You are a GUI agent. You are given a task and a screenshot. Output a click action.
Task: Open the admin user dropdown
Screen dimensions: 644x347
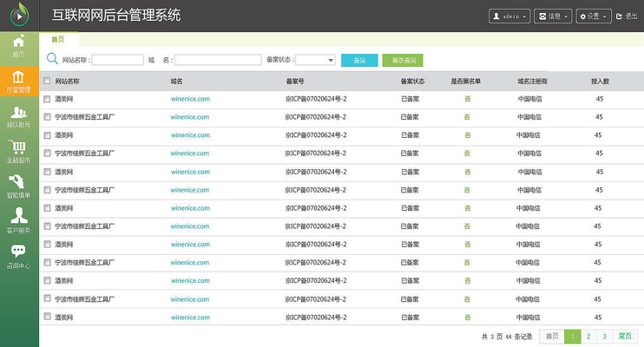509,16
